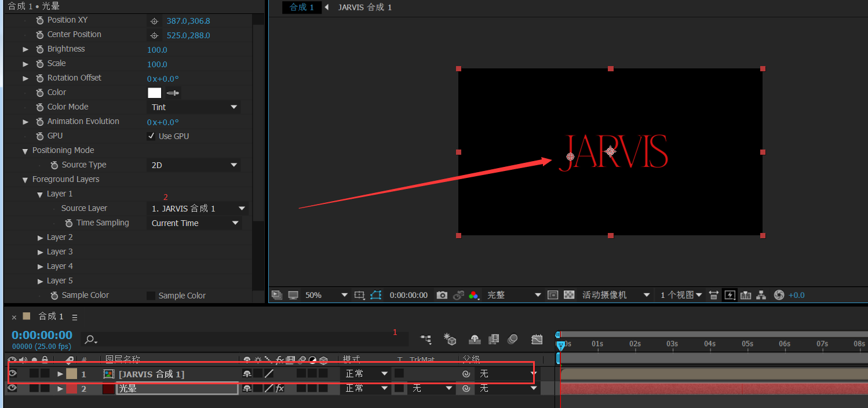Open JARVIS 合成 1 breadcrumb in viewer
868x408 pixels.
pyautogui.click(x=365, y=7)
